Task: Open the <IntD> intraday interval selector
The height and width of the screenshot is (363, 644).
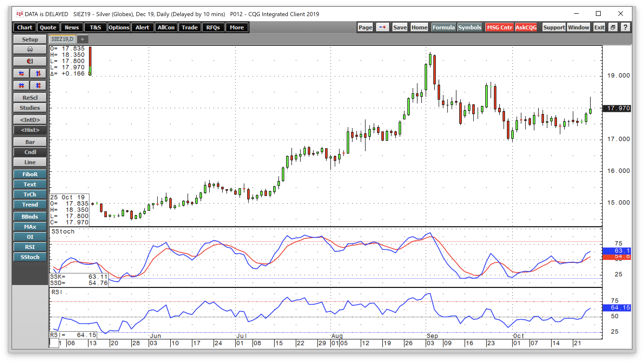Action: click(x=30, y=120)
